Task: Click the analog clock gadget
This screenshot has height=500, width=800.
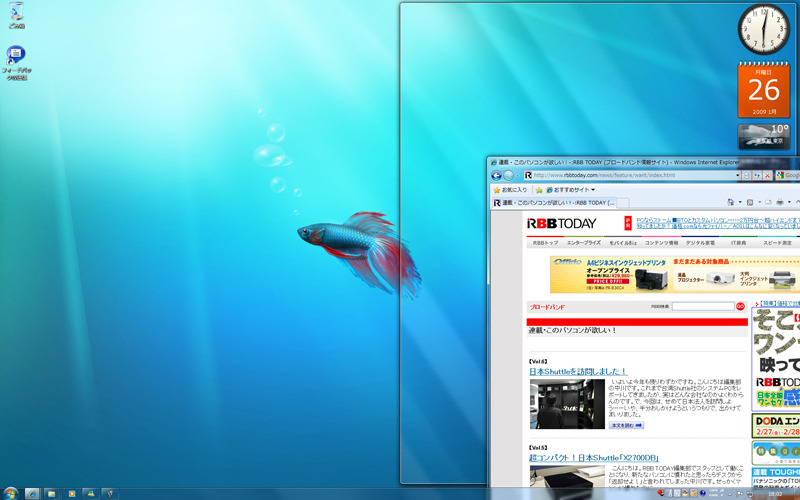Action: point(763,29)
